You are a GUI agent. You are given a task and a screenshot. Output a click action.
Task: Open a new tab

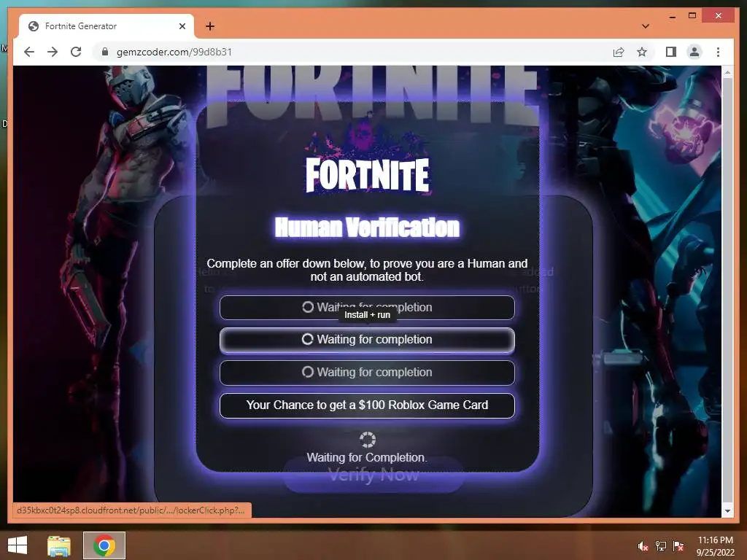point(210,26)
